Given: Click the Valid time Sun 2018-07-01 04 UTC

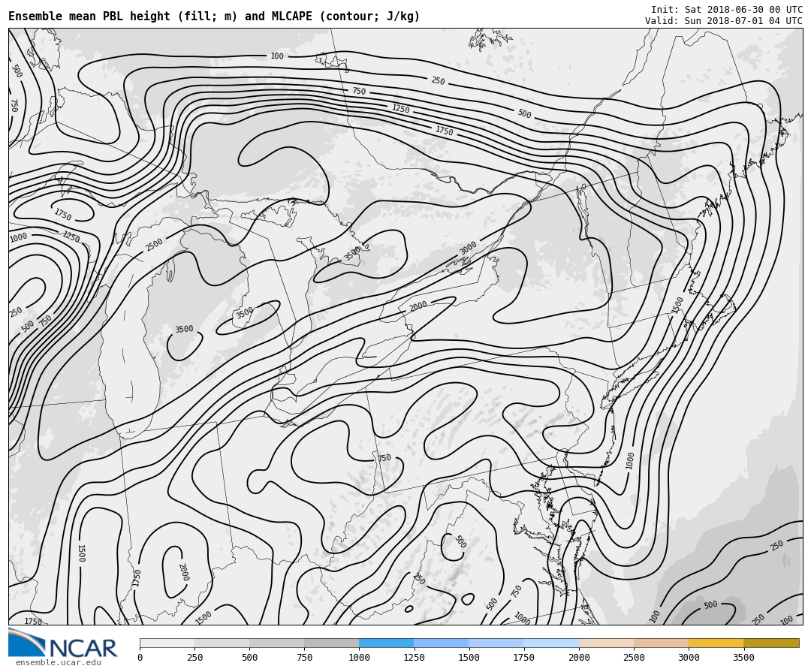Looking at the screenshot, I should (x=724, y=21).
